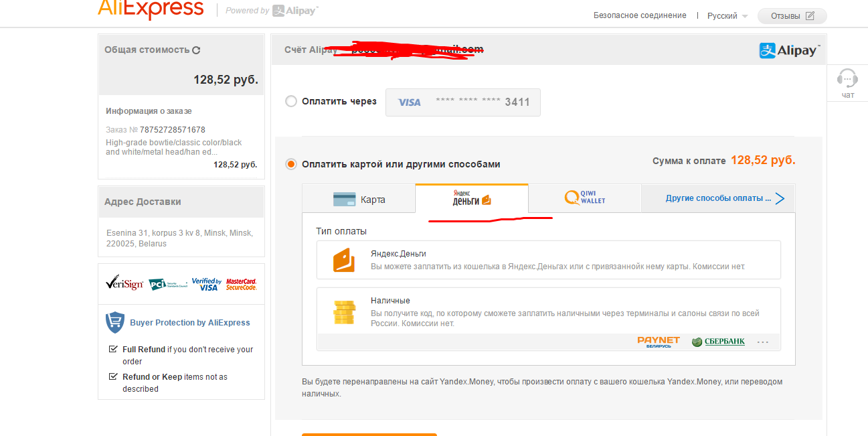Switch to the Яндекс Деньги tab

472,198
